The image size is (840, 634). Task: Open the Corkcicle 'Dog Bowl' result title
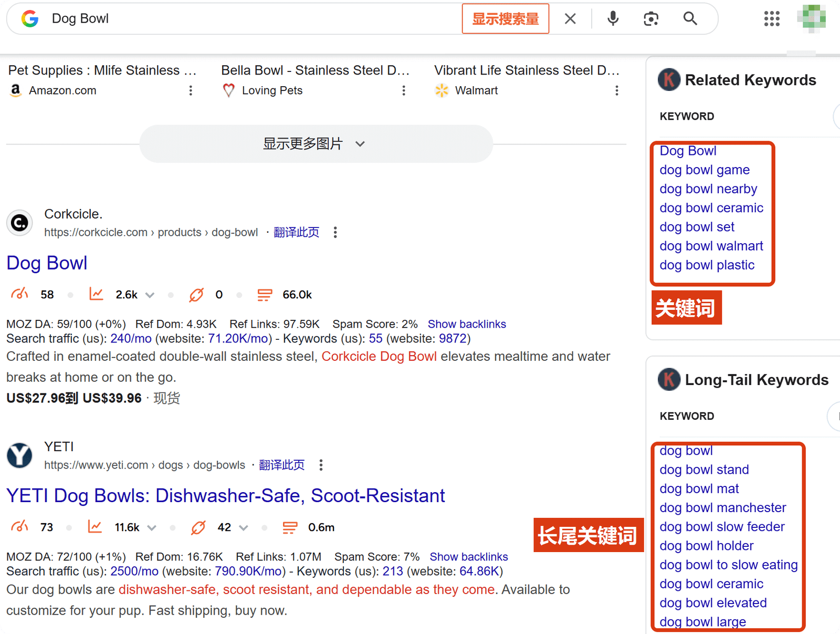coord(47,263)
